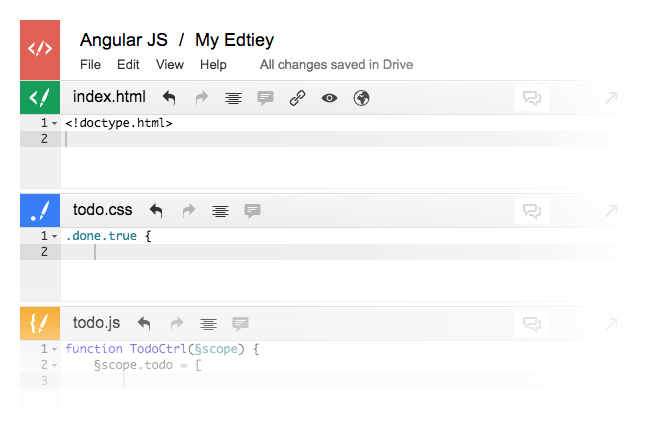Place cursor on todo.css line 2
The height and width of the screenshot is (440, 650).
[x=342, y=252]
